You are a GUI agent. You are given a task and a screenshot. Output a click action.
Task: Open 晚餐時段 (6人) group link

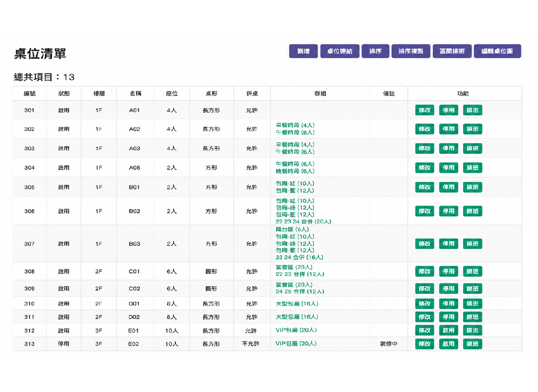point(295,171)
